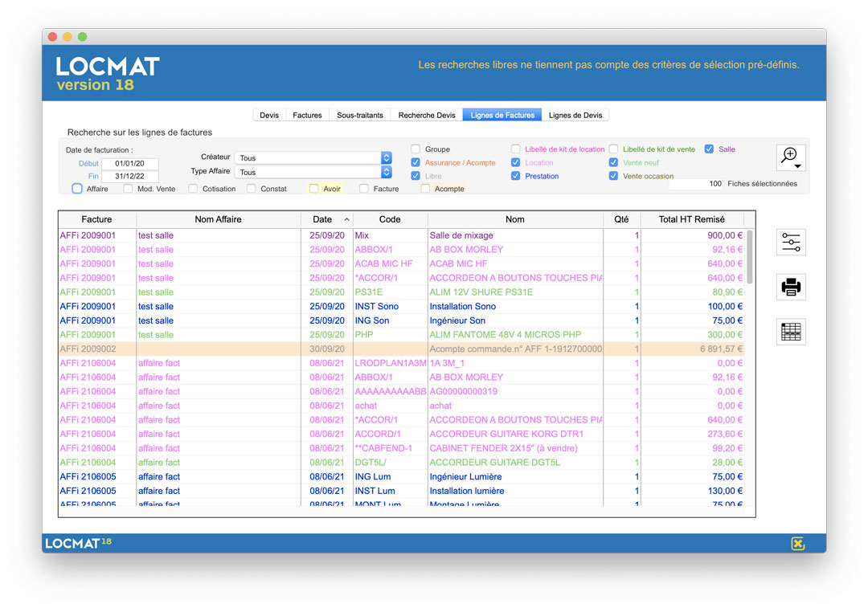Open the filter settings sliders icon

(791, 243)
